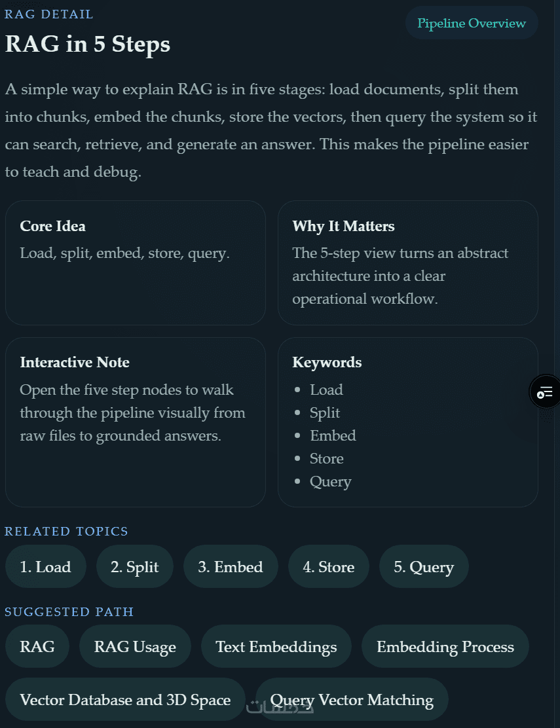Open the "2. Split" step node
Viewport: 560px width, 728px height.
coord(134,567)
